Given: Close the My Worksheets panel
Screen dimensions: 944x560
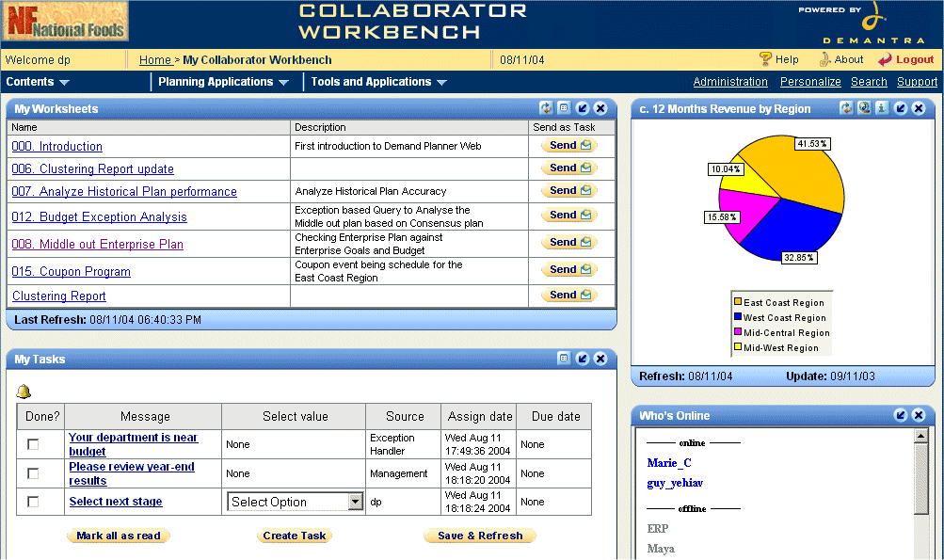Looking at the screenshot, I should pyautogui.click(x=600, y=108).
